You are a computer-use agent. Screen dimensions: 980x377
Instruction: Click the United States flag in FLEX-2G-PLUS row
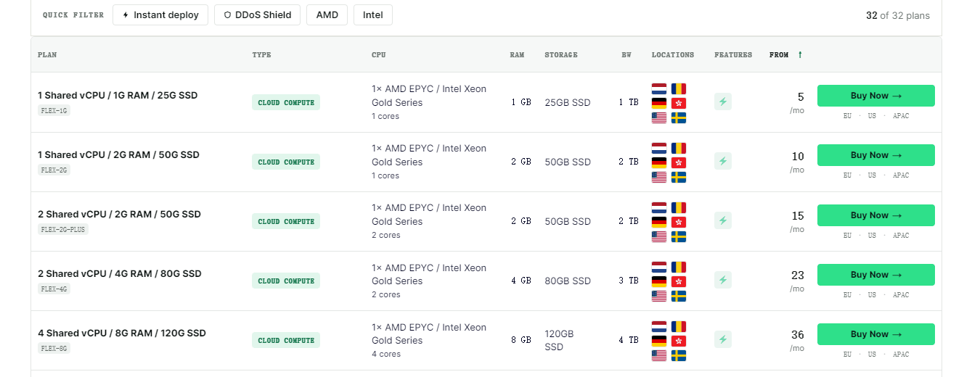(x=659, y=236)
